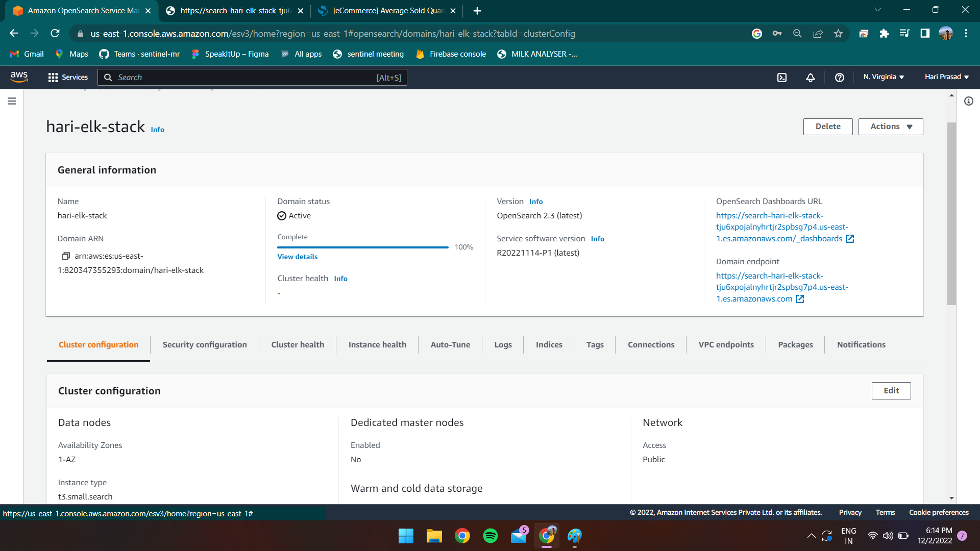Screen dimensions: 980x551
Task: Click AWS logo home icon
Action: click(19, 77)
